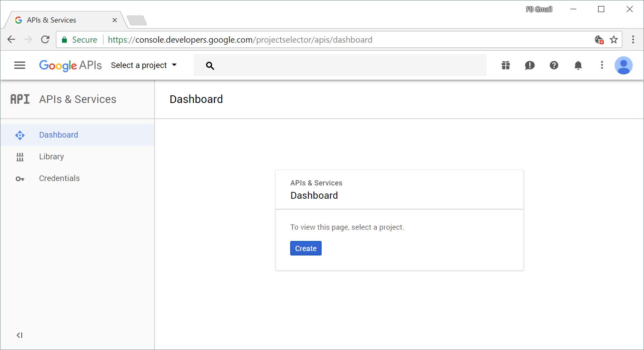Collapse the sidebar with the arrow icon
Image resolution: width=644 pixels, height=350 pixels.
(19, 335)
